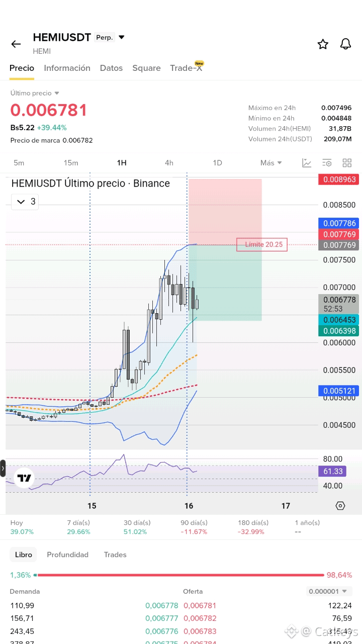Select bid price 0,006776 in order book

tap(162, 631)
